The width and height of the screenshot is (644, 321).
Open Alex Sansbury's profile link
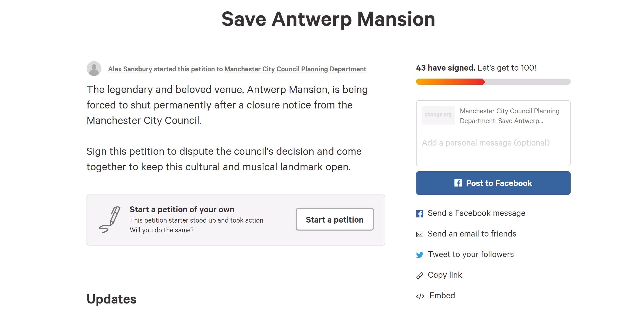click(x=130, y=69)
